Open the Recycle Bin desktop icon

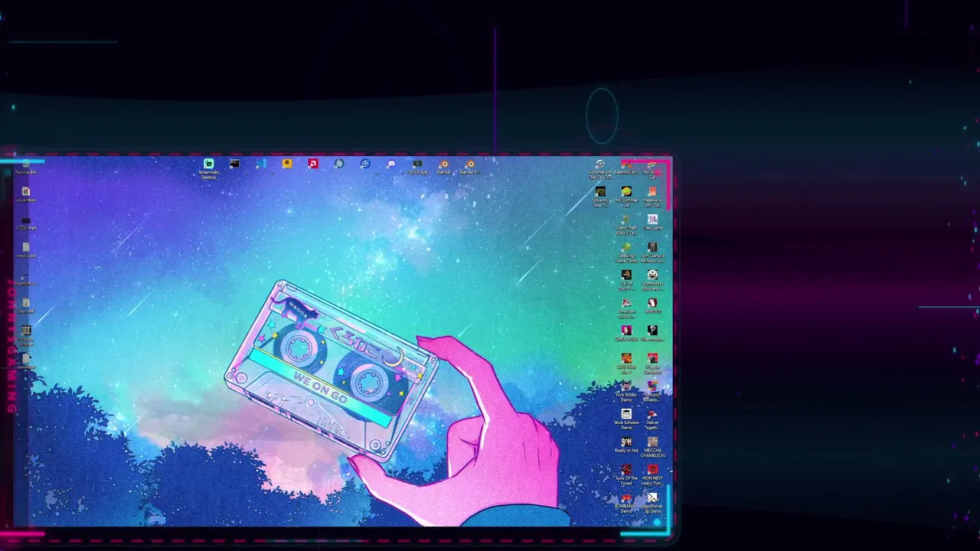pyautogui.click(x=26, y=167)
